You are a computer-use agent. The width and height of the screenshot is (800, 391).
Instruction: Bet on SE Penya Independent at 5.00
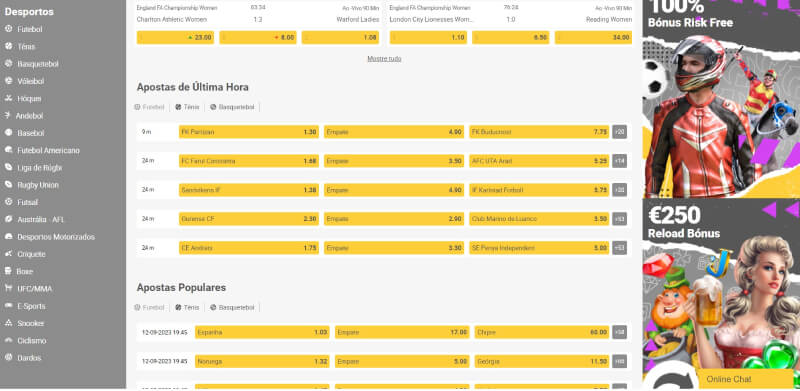click(539, 248)
